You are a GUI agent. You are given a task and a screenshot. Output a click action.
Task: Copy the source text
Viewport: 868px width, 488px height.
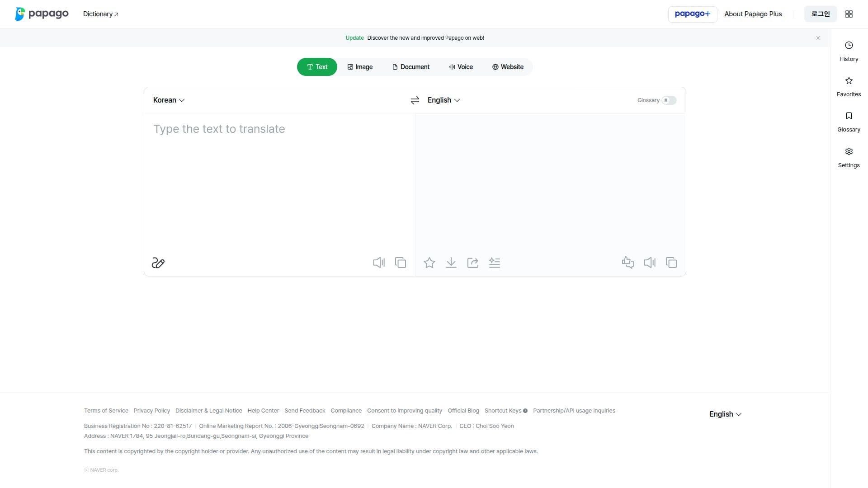point(401,263)
